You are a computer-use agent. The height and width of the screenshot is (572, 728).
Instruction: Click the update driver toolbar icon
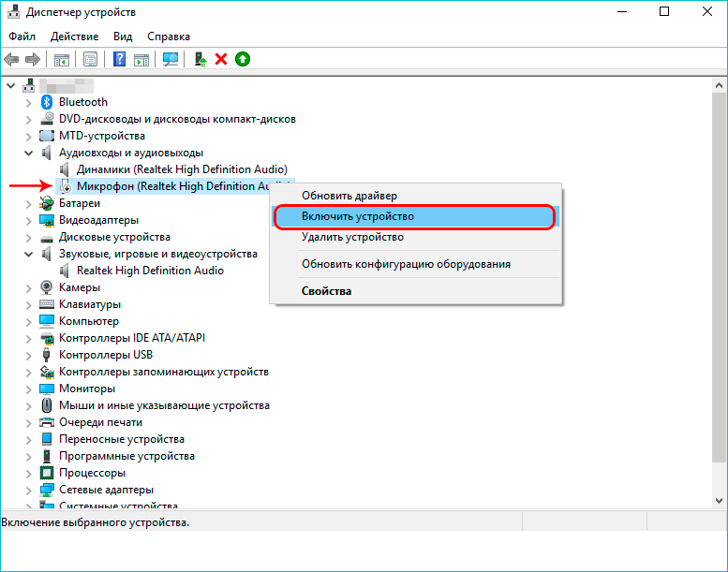[201, 59]
